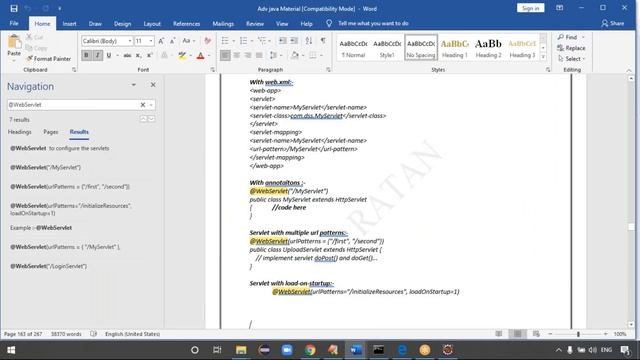This screenshot has width=640, height=360.
Task: Open Windows Start menu
Action: click(x=11, y=350)
